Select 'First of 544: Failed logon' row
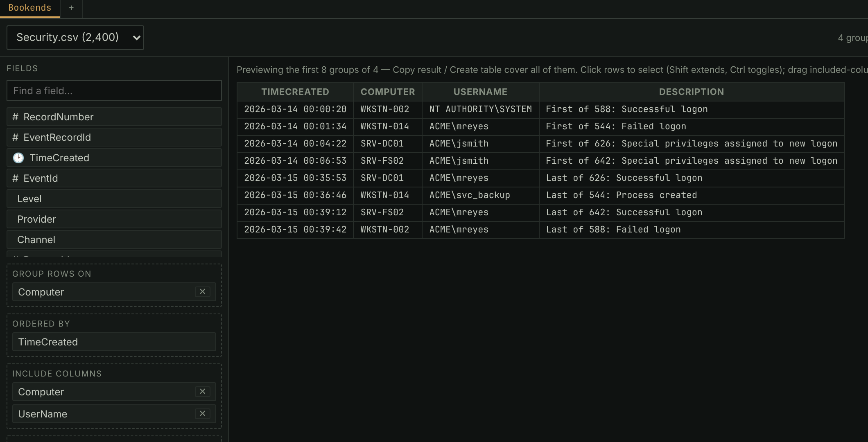868x442 pixels. [541, 126]
